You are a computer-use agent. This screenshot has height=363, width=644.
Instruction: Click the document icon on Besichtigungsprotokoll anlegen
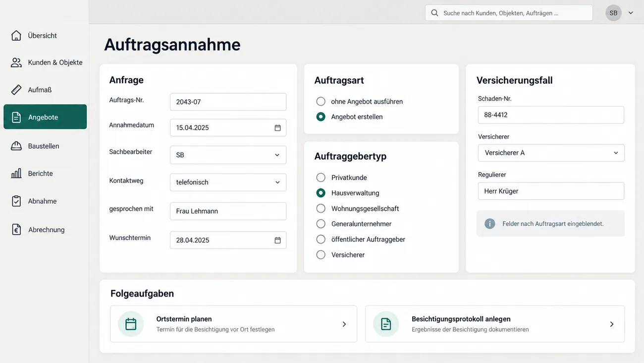click(386, 324)
